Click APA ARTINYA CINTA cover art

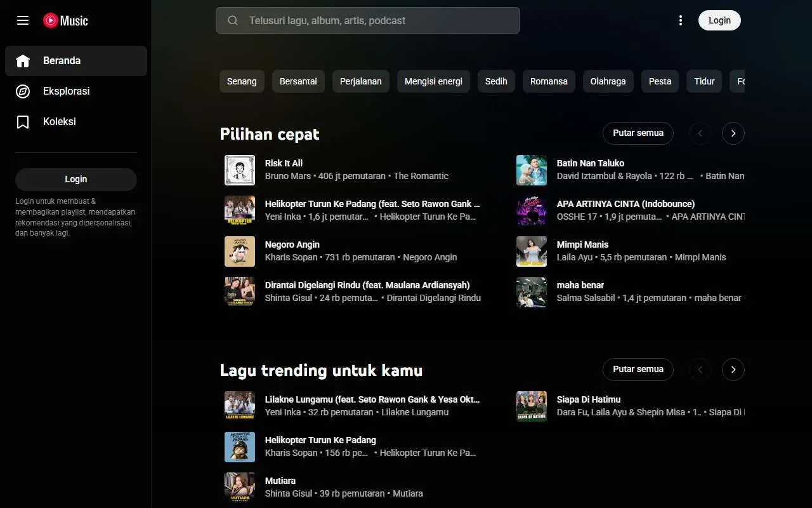pyautogui.click(x=532, y=211)
